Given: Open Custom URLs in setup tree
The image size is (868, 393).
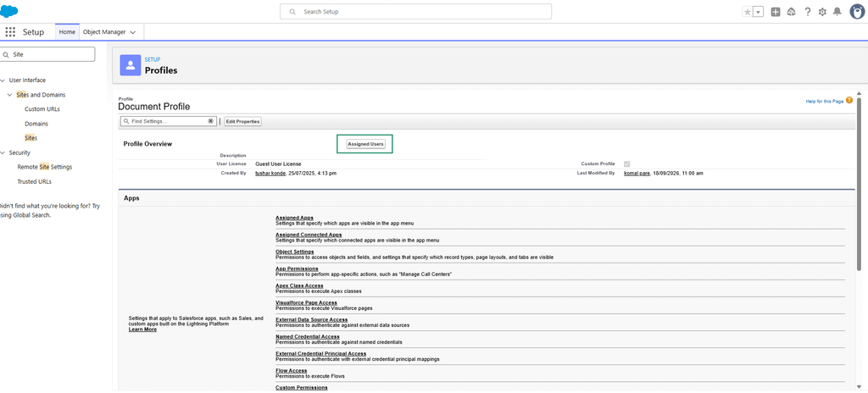Looking at the screenshot, I should (x=42, y=109).
